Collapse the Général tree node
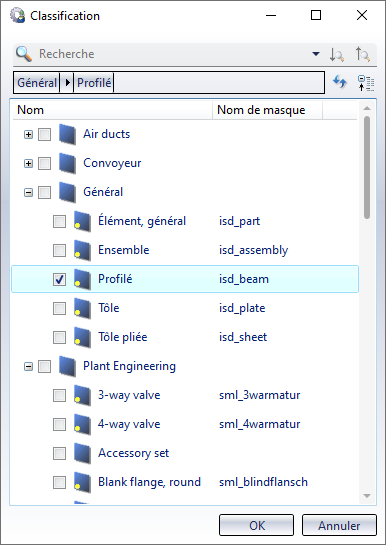The width and height of the screenshot is (386, 545). 28,192
